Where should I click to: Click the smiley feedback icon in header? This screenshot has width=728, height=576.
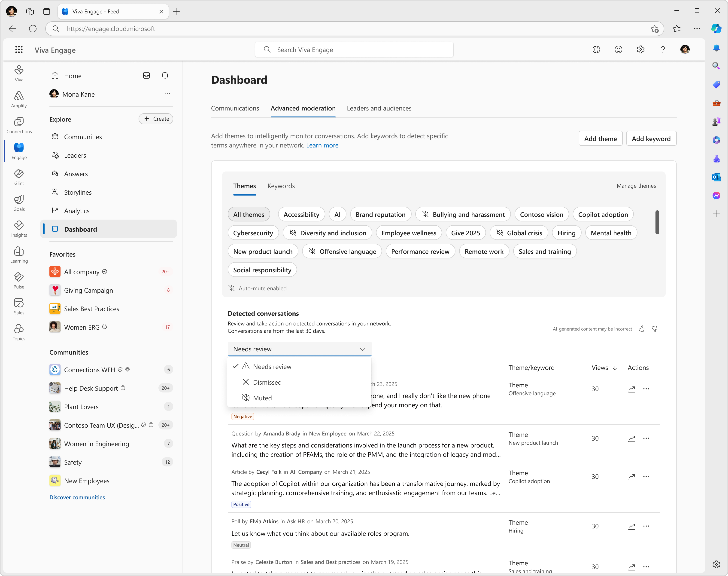[x=619, y=50]
